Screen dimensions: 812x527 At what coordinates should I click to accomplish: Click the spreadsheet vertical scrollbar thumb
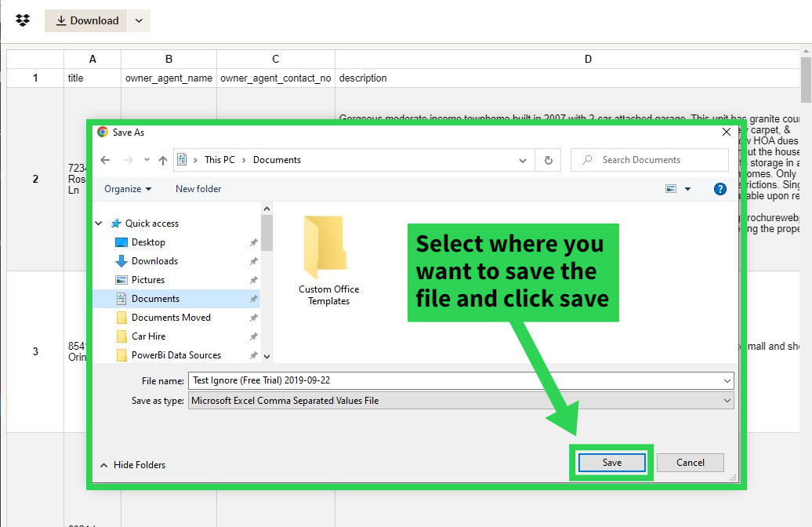tap(806, 80)
